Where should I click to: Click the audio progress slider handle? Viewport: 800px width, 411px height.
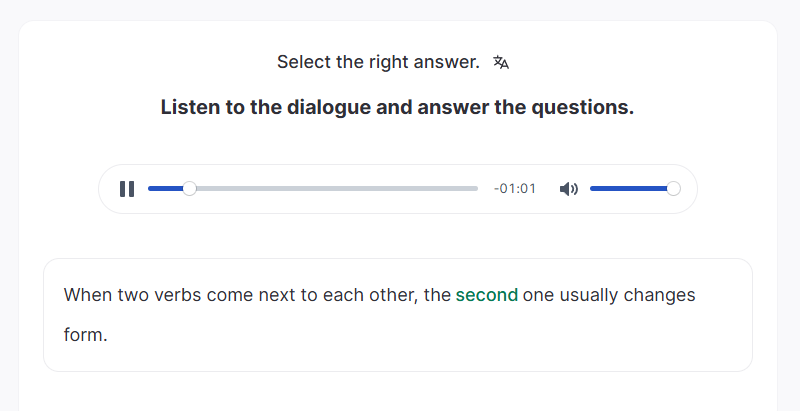tap(189, 189)
